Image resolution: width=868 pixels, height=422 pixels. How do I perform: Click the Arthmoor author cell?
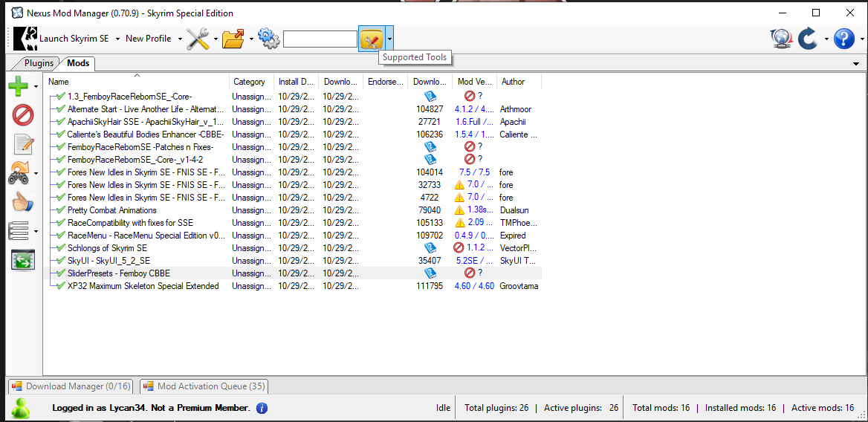(x=516, y=109)
